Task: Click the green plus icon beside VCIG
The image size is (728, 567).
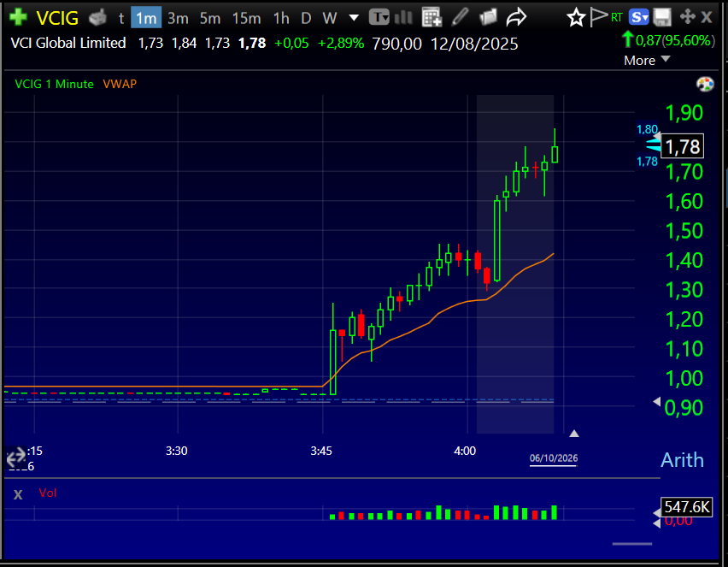Action: [x=18, y=17]
